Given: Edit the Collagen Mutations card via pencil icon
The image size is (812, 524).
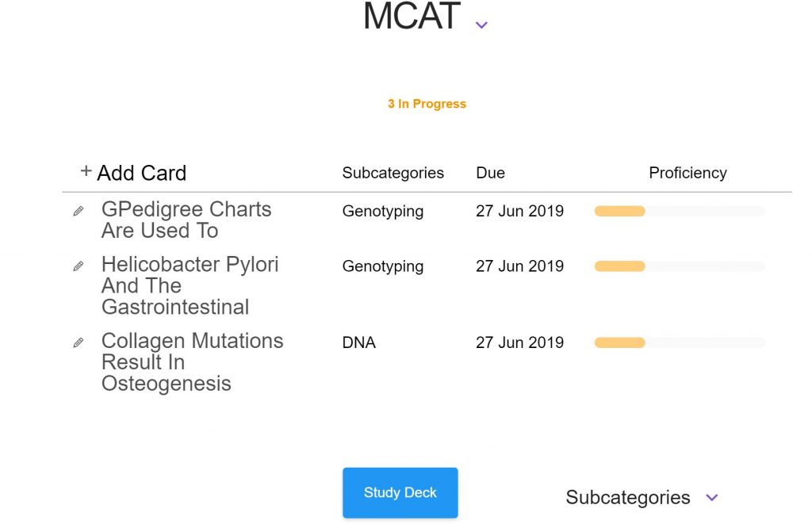Looking at the screenshot, I should (x=79, y=342).
